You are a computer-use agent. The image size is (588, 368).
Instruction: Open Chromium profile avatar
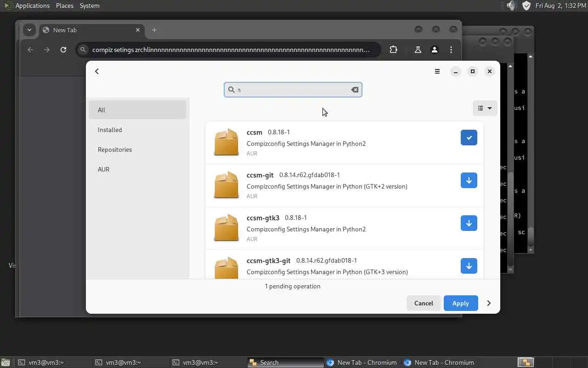tap(435, 50)
